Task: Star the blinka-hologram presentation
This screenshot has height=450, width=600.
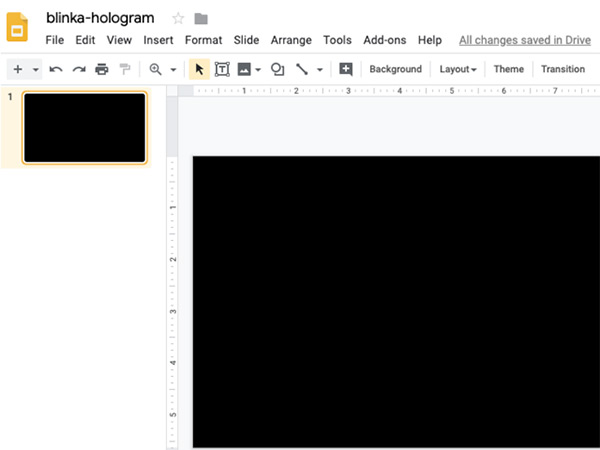Action: click(178, 18)
